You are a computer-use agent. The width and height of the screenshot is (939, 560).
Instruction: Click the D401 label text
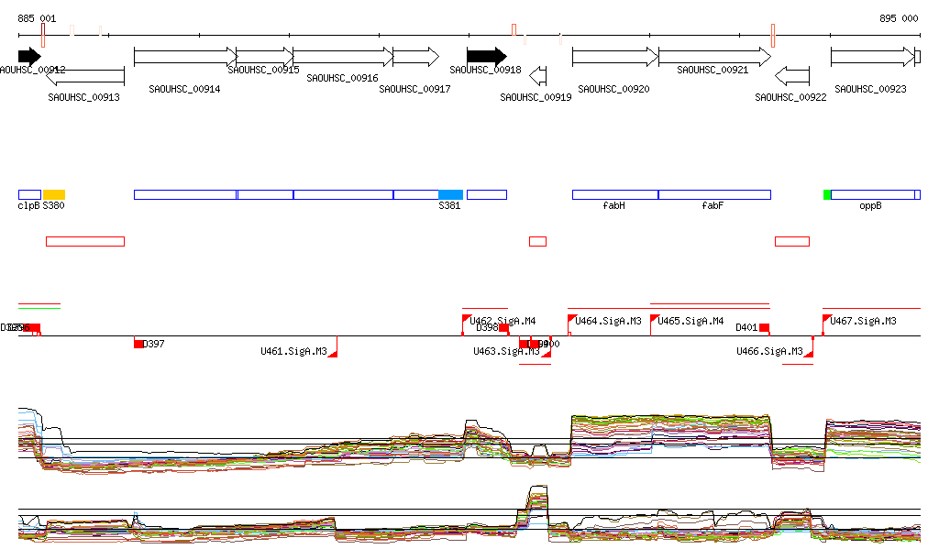pyautogui.click(x=746, y=327)
